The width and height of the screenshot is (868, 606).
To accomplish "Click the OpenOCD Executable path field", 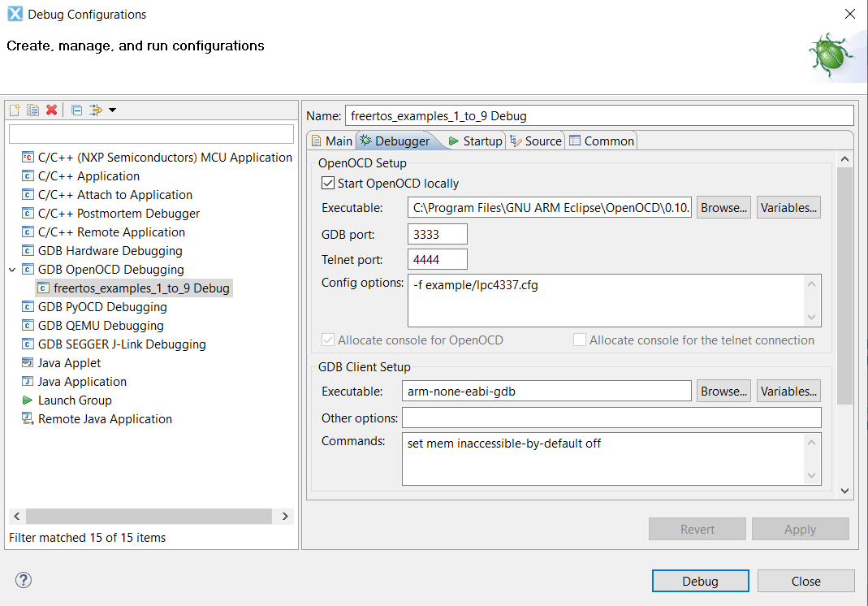I will pyautogui.click(x=549, y=208).
